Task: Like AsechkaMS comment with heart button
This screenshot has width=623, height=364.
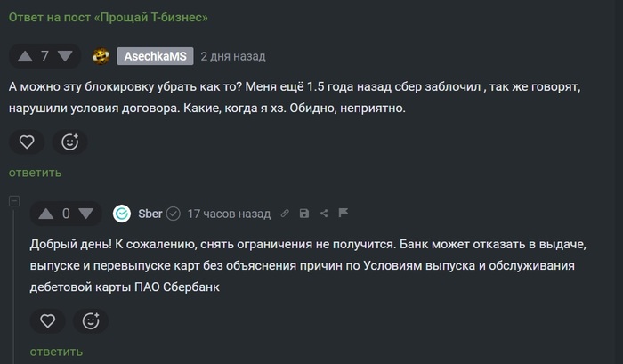Action: tap(28, 142)
